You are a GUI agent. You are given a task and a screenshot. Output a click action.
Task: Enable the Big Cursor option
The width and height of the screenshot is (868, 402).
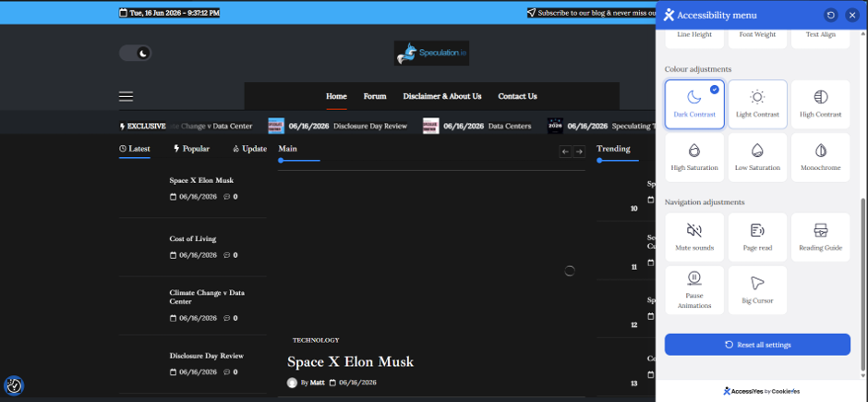(757, 290)
